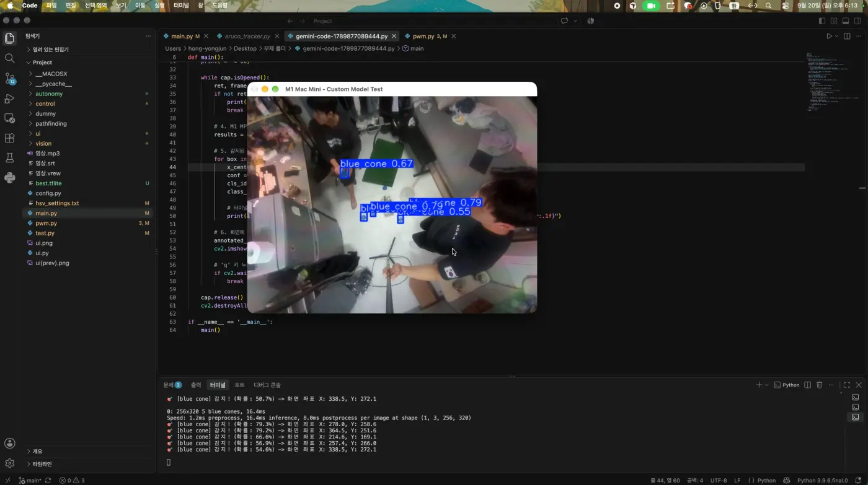Open the Manage gear in activity bar
This screenshot has width=868, height=485.
click(x=9, y=463)
